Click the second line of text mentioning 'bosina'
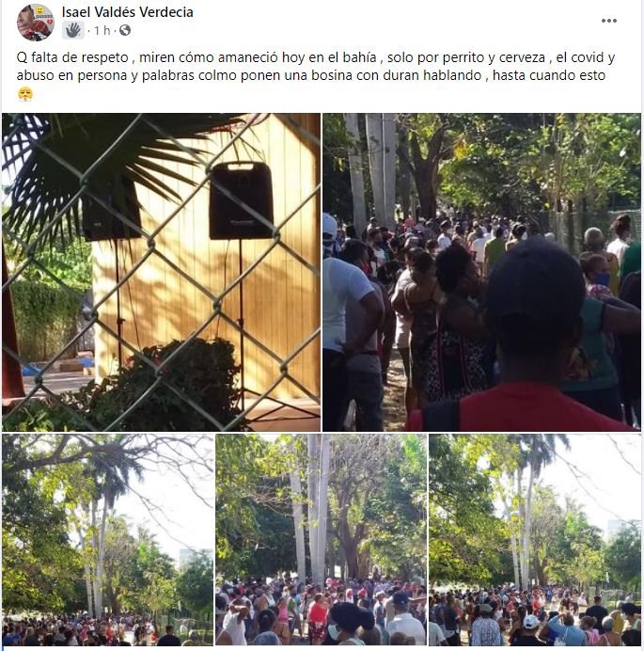This screenshot has width=644, height=651. coord(311,75)
